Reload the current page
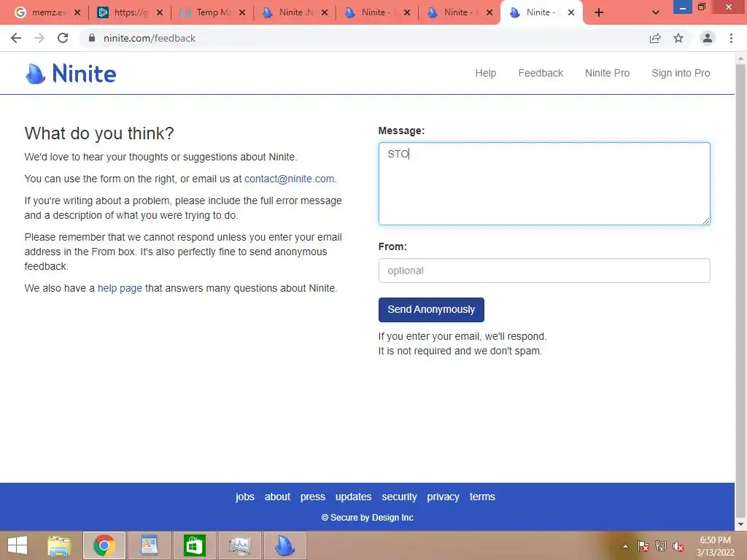This screenshot has height=560, width=747. click(63, 38)
